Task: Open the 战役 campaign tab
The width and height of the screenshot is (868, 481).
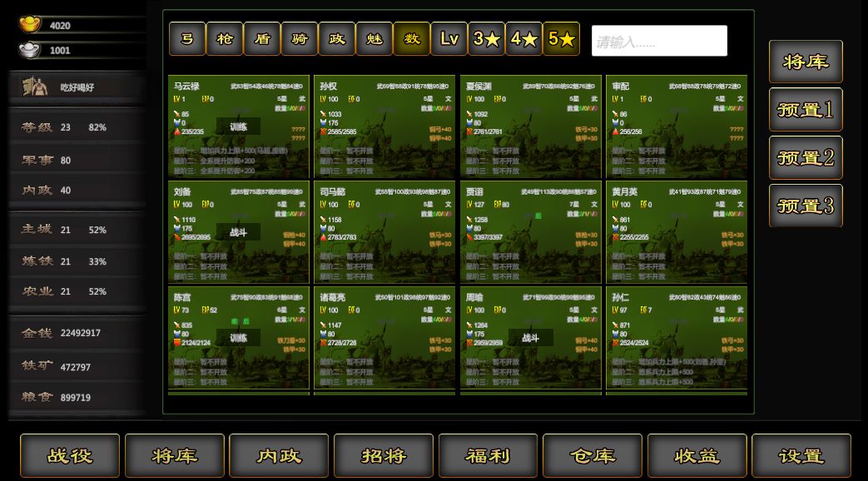Action: [x=70, y=455]
